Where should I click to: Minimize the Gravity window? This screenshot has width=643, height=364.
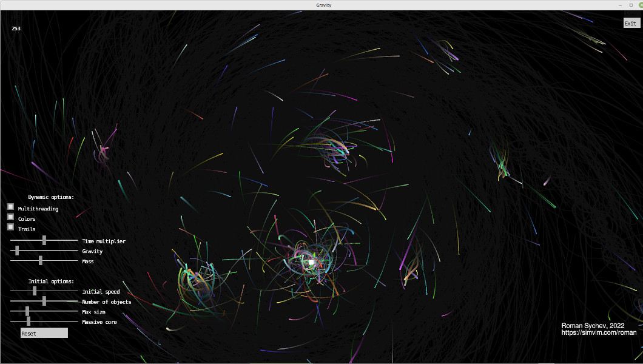click(x=619, y=5)
